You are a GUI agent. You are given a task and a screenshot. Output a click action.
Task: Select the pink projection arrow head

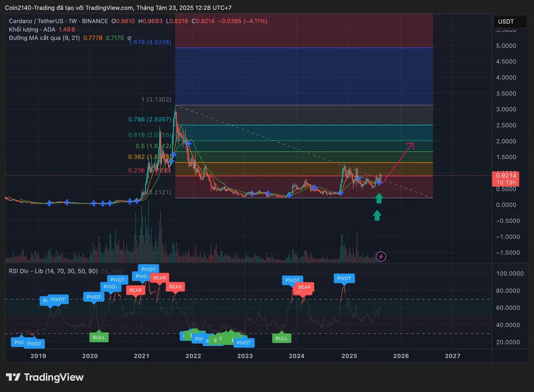pyautogui.click(x=412, y=144)
